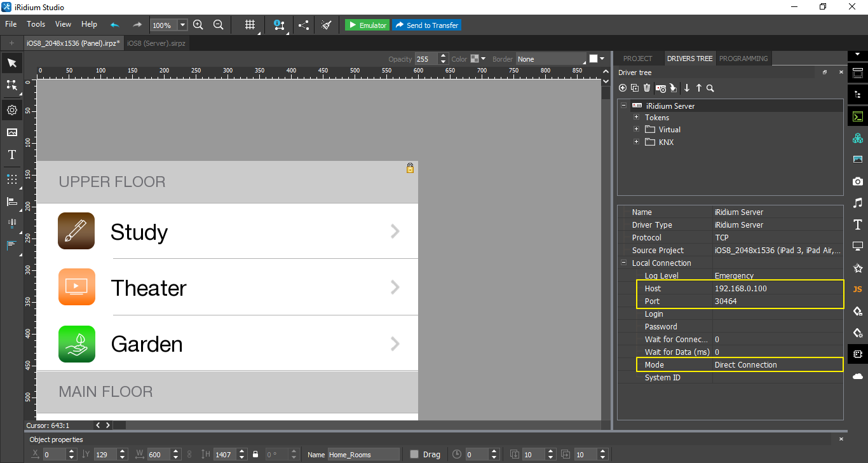Open the Tools menu
The image size is (868, 463).
[x=36, y=24]
